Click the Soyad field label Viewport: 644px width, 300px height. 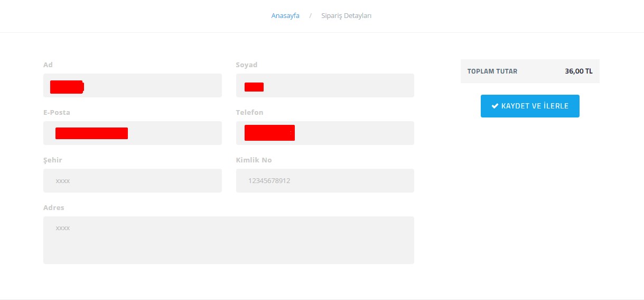pyautogui.click(x=246, y=65)
